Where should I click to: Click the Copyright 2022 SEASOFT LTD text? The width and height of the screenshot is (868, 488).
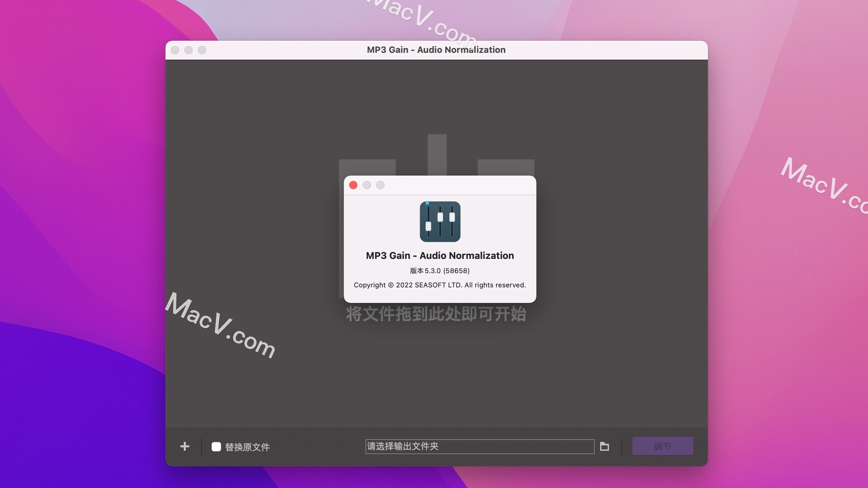pyautogui.click(x=440, y=285)
